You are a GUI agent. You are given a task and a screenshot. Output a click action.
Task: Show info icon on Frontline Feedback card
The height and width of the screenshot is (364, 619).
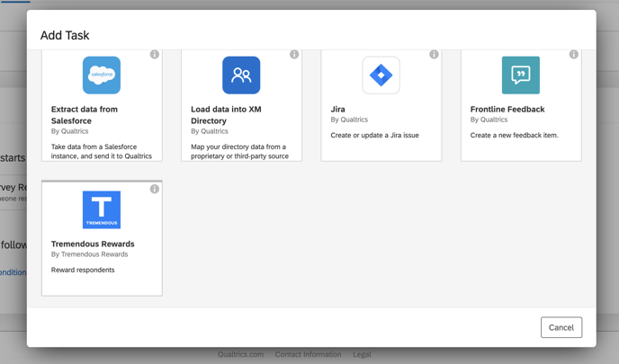574,55
